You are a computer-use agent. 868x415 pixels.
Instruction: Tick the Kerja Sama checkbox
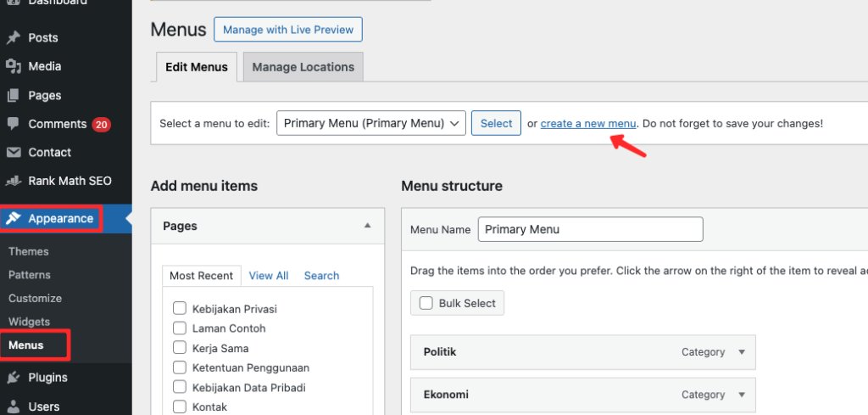tap(179, 348)
